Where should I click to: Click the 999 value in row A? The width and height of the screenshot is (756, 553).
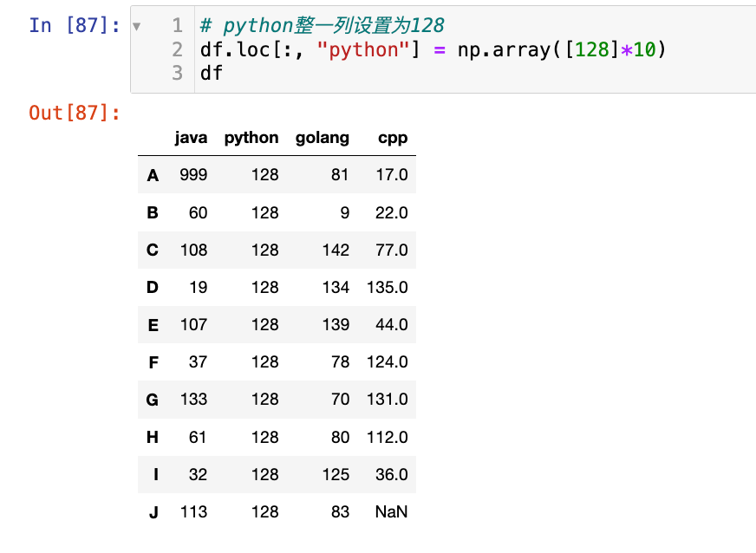click(193, 175)
